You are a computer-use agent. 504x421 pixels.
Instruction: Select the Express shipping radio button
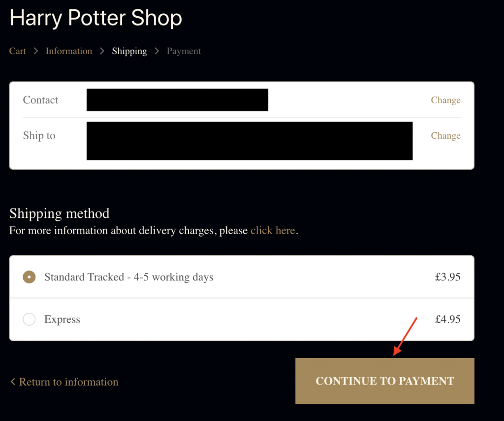(30, 320)
